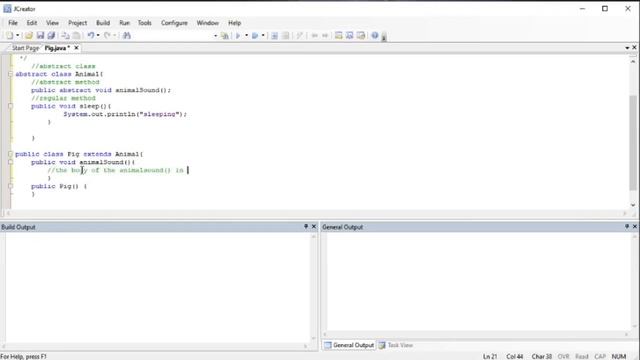Click the Run File toolbar icon
This screenshot has height=360, width=640.
click(x=255, y=36)
